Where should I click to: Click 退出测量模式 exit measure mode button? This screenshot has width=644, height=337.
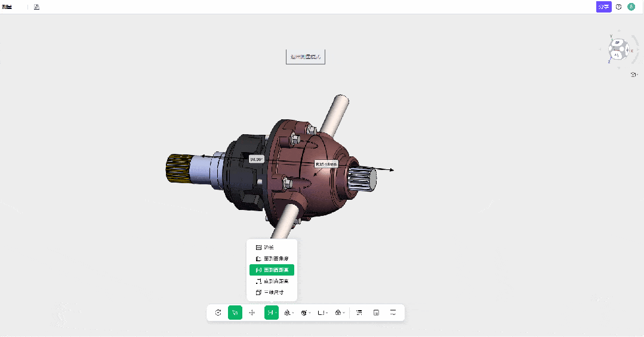click(306, 57)
